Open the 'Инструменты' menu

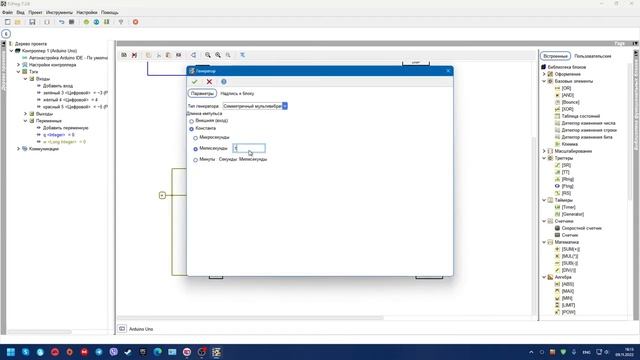[59, 13]
